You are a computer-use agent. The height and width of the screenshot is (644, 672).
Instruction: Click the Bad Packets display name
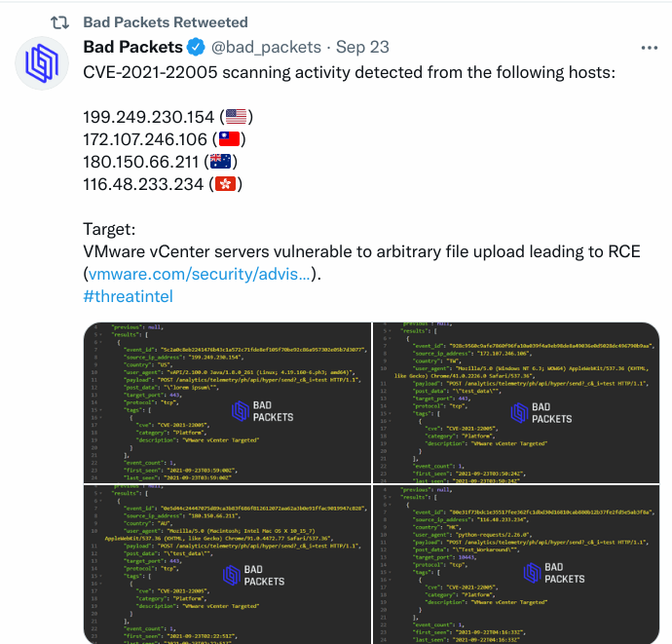click(132, 47)
